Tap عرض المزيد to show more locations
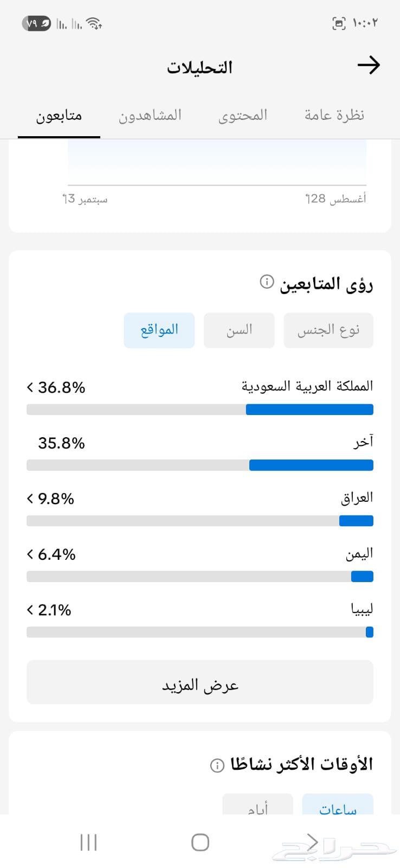This screenshot has height=868, width=400. (x=199, y=682)
